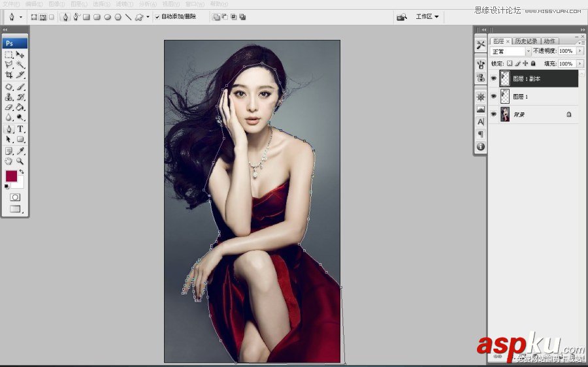Select Freeform Pen tool in options bar
This screenshot has width=588, height=367.
pyautogui.click(x=76, y=17)
